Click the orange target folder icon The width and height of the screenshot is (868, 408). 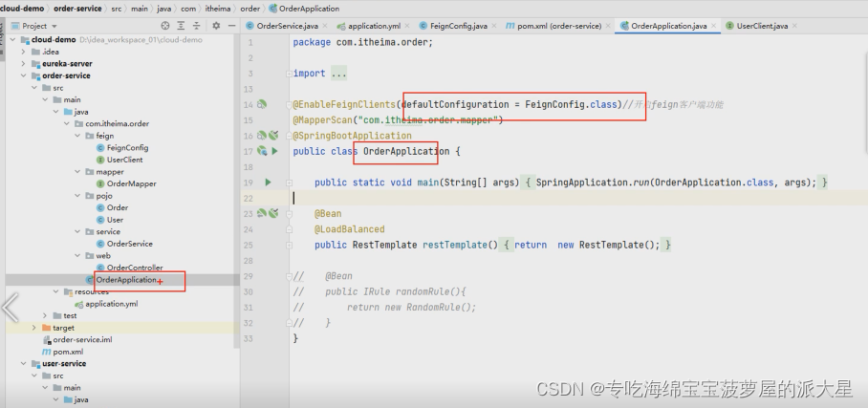[x=47, y=328]
